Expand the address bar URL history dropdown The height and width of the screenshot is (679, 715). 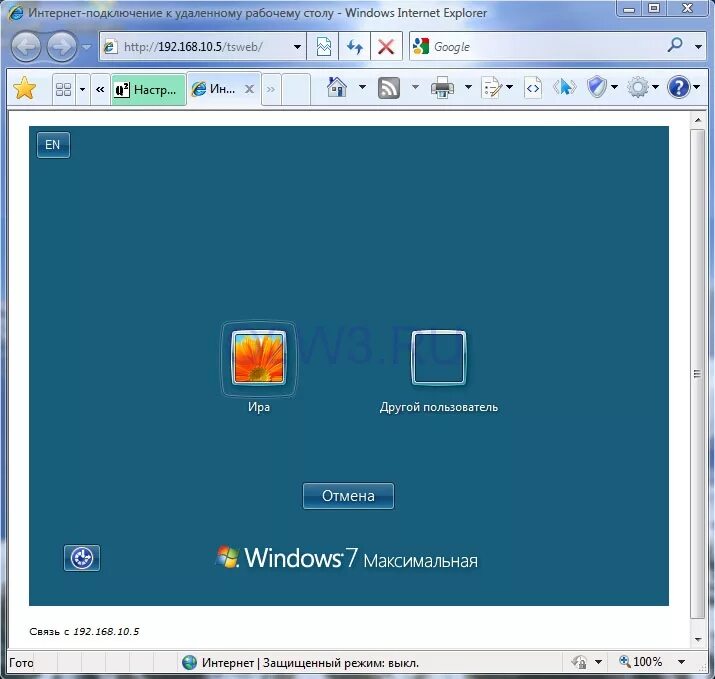(297, 47)
